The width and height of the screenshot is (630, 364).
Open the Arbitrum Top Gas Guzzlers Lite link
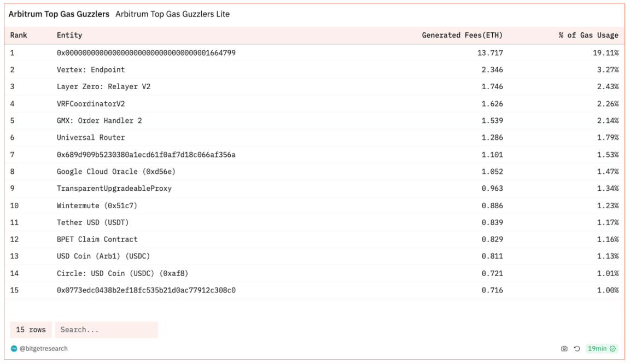pos(172,14)
